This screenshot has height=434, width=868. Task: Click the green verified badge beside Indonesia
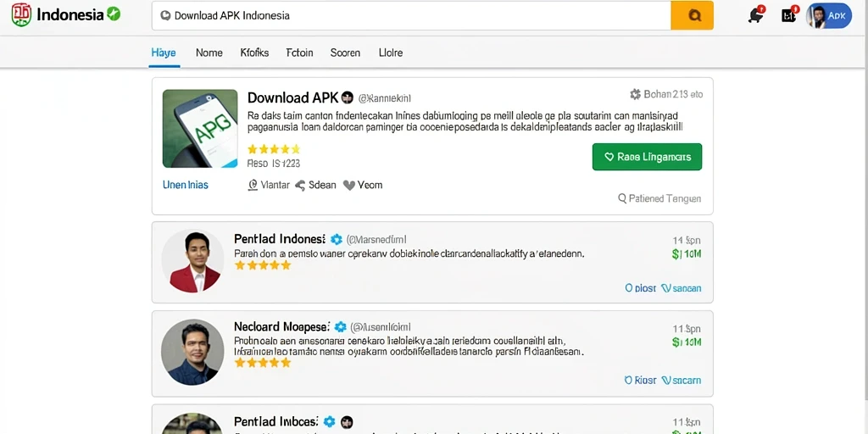click(114, 14)
